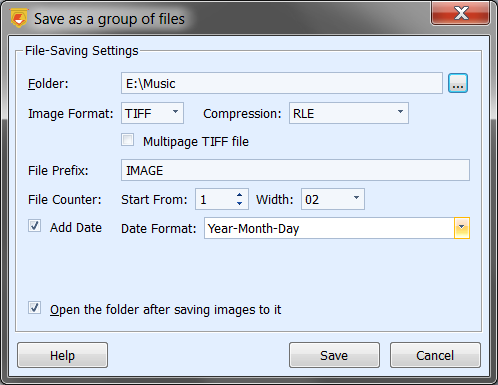Open the Compression RLE dropdown
This screenshot has height=385, width=498.
[x=349, y=113]
